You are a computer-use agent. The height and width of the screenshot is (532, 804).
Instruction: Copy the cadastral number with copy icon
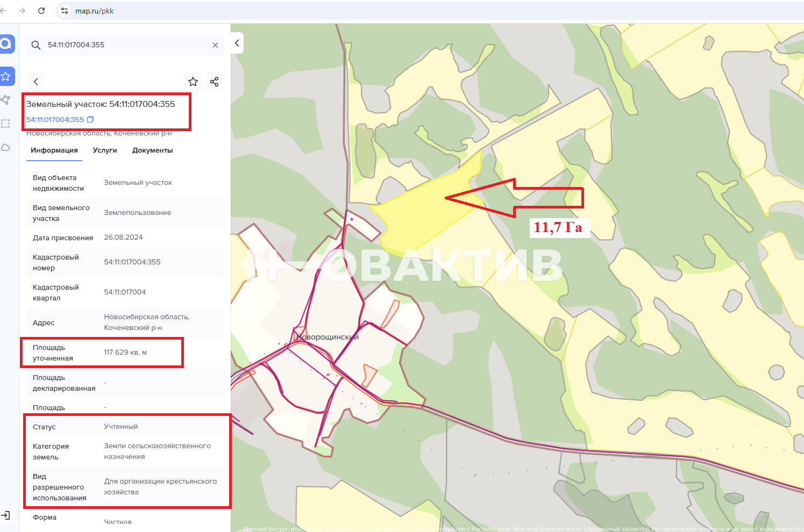click(90, 119)
